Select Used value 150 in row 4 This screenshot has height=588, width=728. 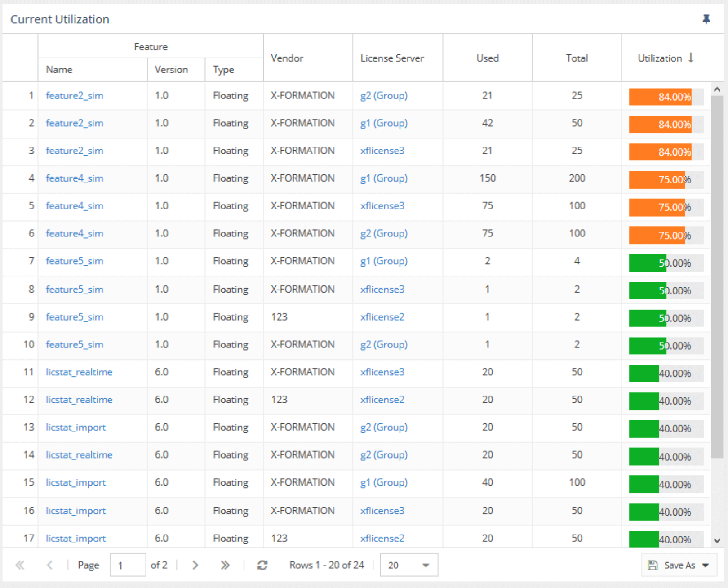pos(488,178)
